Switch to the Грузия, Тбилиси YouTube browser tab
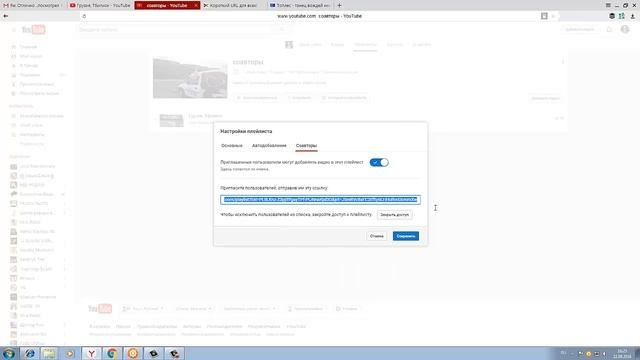Image resolution: width=640 pixels, height=360 pixels. coord(100,5)
